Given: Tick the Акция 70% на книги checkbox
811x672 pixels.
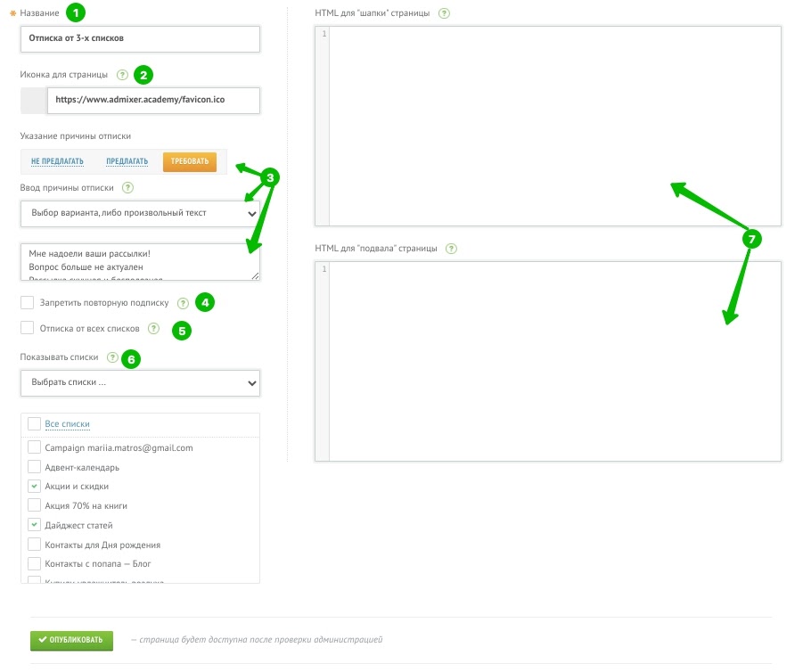Looking at the screenshot, I should pyautogui.click(x=34, y=505).
